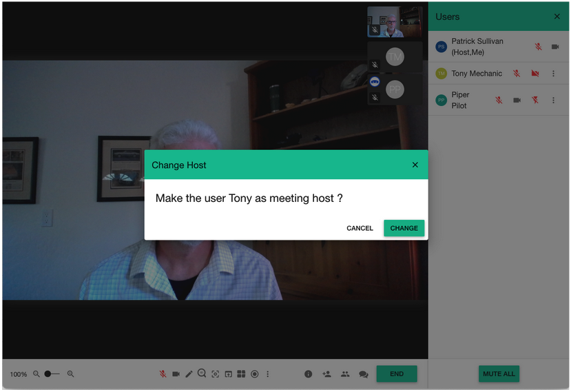
Task: Click the record meeting icon
Action: (255, 374)
